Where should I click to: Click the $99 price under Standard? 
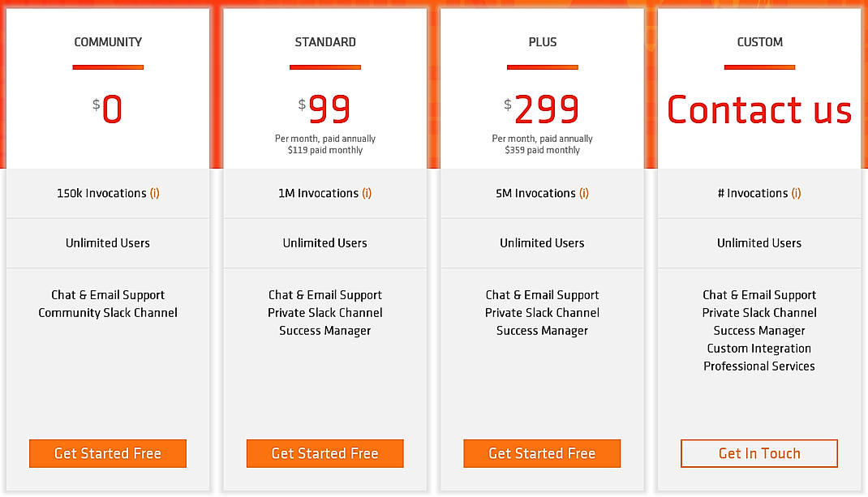pyautogui.click(x=324, y=106)
